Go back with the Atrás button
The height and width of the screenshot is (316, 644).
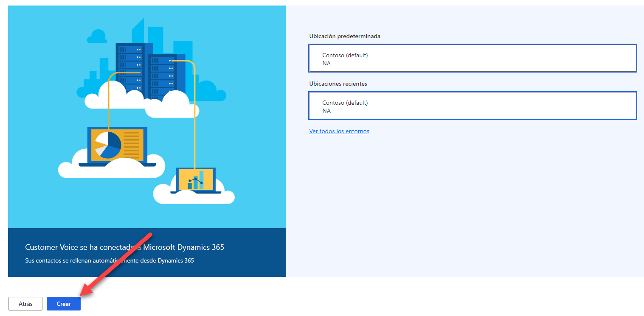click(x=25, y=304)
